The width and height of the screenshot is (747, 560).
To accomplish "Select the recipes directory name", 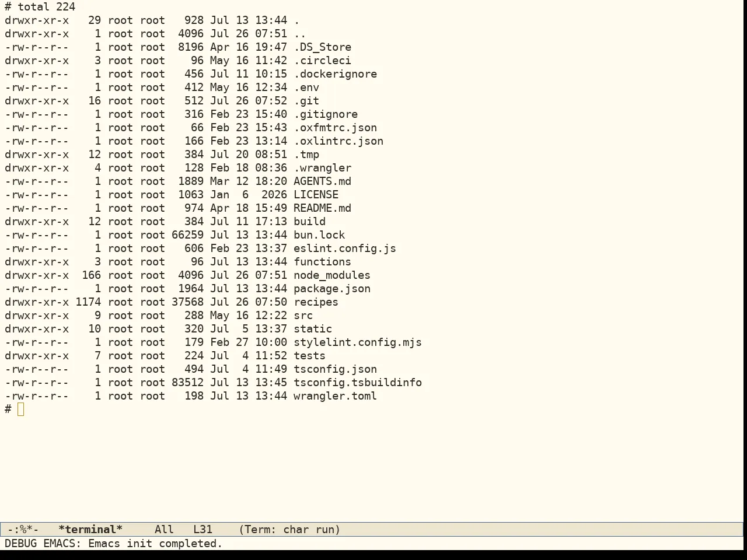I will [316, 302].
